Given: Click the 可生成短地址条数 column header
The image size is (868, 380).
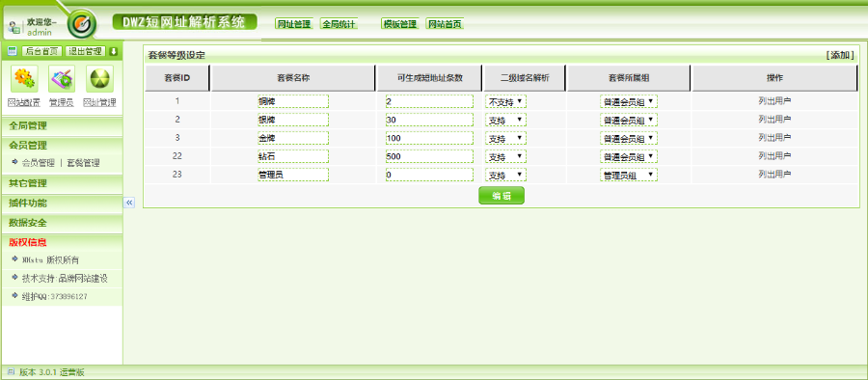Looking at the screenshot, I should click(429, 78).
